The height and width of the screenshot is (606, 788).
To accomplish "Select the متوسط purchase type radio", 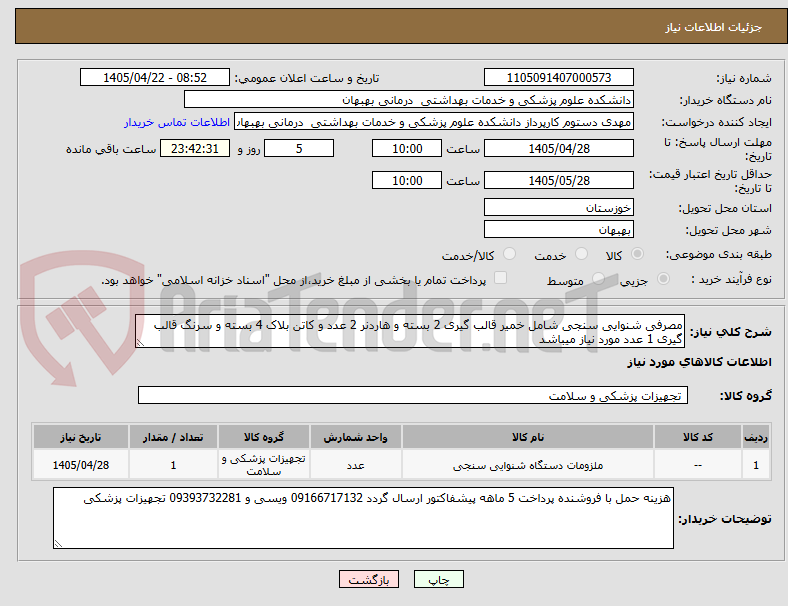I will click(x=598, y=279).
